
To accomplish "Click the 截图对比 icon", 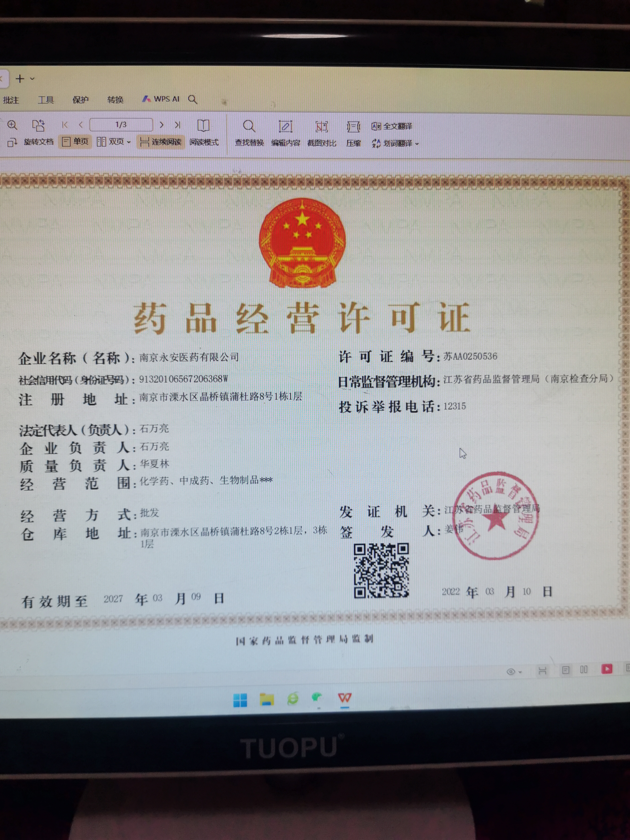I will point(322,126).
